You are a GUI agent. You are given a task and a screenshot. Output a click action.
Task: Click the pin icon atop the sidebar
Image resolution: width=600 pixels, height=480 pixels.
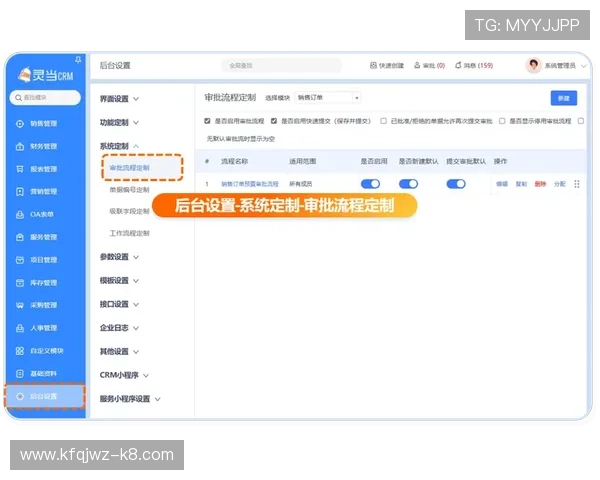78,59
